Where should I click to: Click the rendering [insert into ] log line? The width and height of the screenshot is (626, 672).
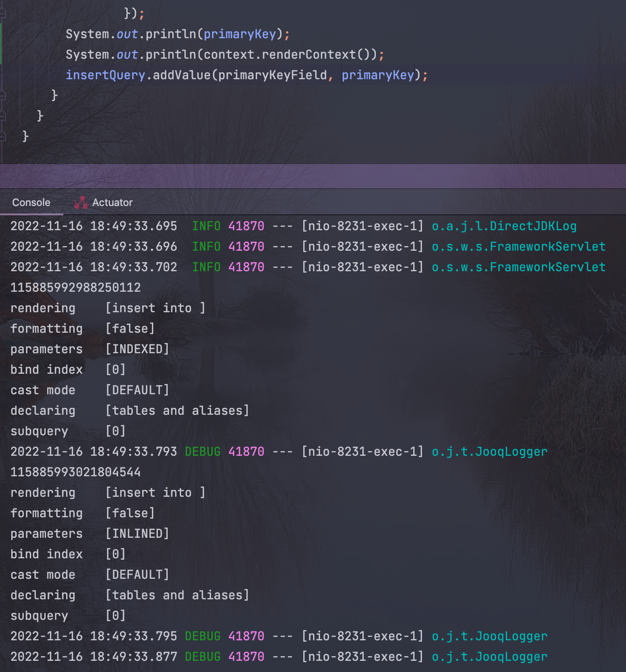(107, 308)
